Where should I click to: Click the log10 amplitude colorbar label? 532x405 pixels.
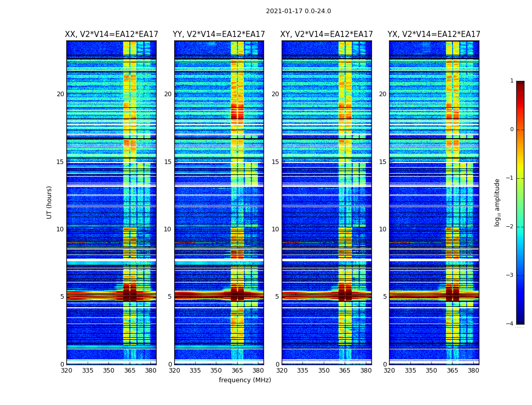click(x=497, y=202)
